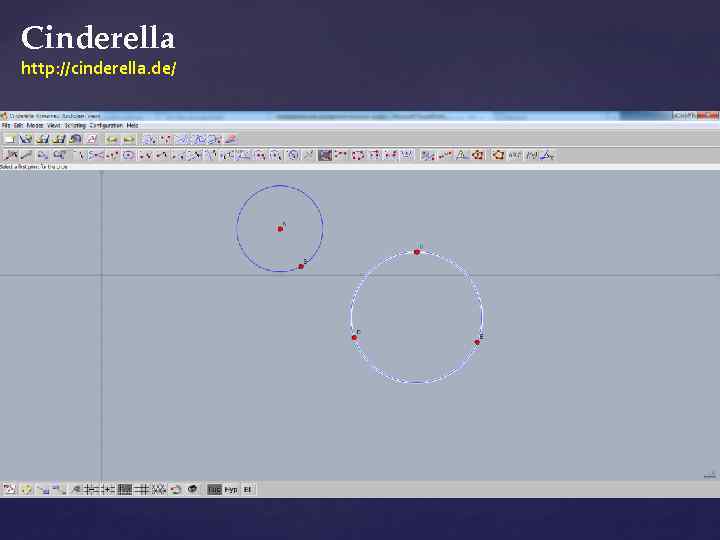Click the circular arrow reset view icon

click(x=175, y=489)
